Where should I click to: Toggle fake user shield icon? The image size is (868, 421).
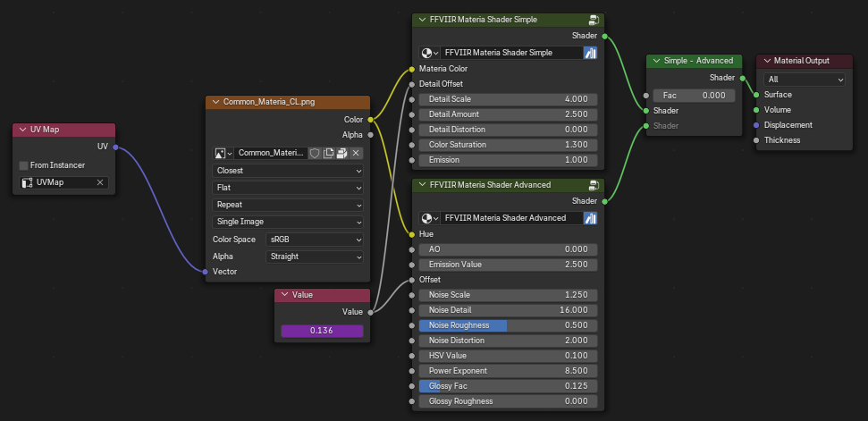[315, 153]
